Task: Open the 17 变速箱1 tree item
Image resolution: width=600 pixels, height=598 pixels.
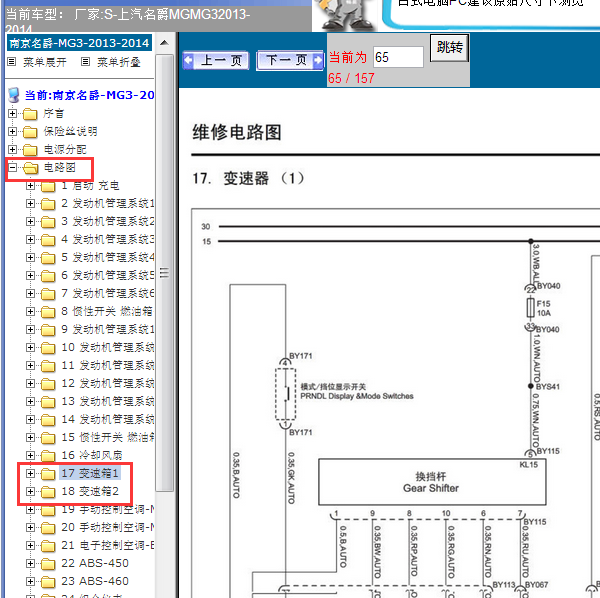Action: [x=90, y=473]
